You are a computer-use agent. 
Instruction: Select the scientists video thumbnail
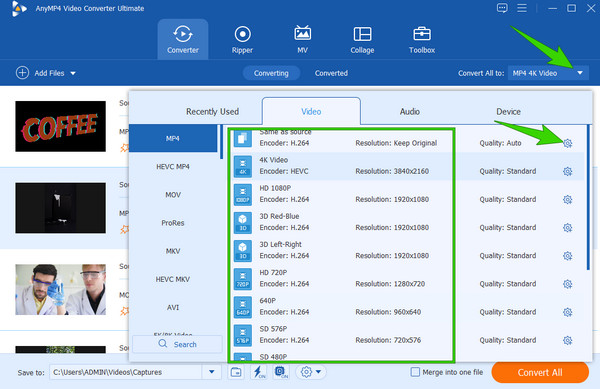click(60, 290)
